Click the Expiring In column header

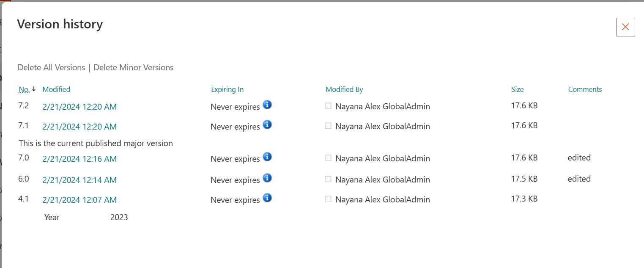click(x=227, y=89)
